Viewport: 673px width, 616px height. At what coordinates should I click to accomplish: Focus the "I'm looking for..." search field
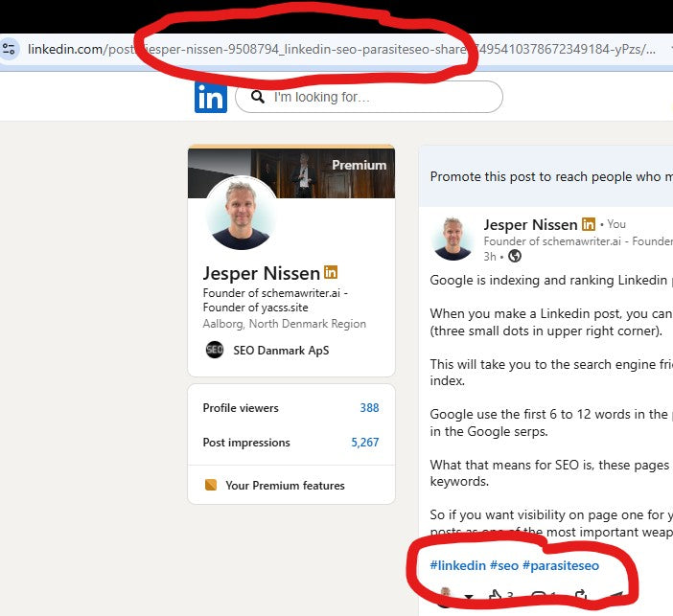pyautogui.click(x=369, y=97)
